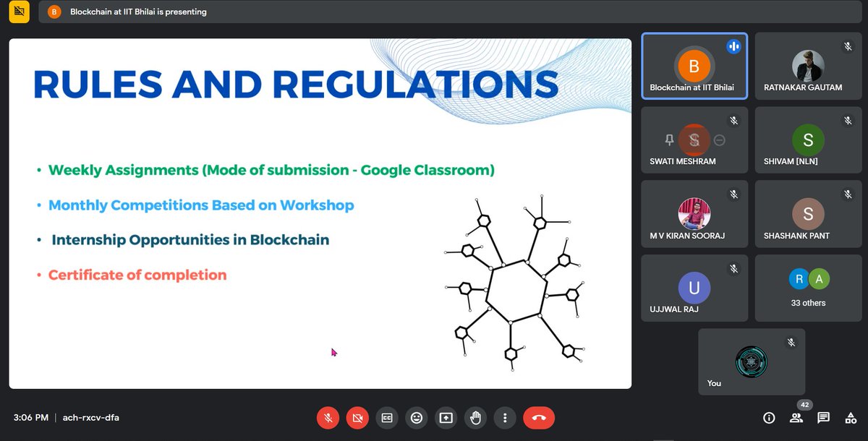Click the slide title RULES AND REGULATIONS
This screenshot has width=868, height=441.
(296, 84)
